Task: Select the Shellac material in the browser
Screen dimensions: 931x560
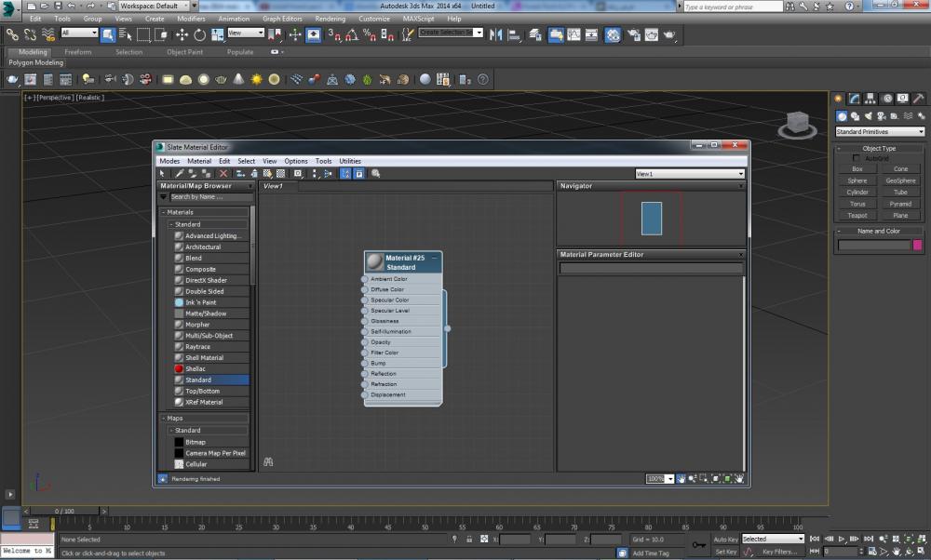Action: click(x=211, y=369)
